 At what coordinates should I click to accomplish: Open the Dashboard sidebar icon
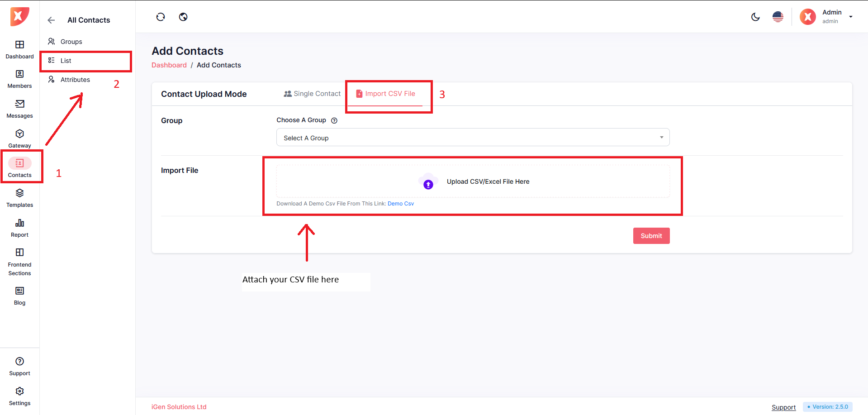pyautogui.click(x=19, y=49)
